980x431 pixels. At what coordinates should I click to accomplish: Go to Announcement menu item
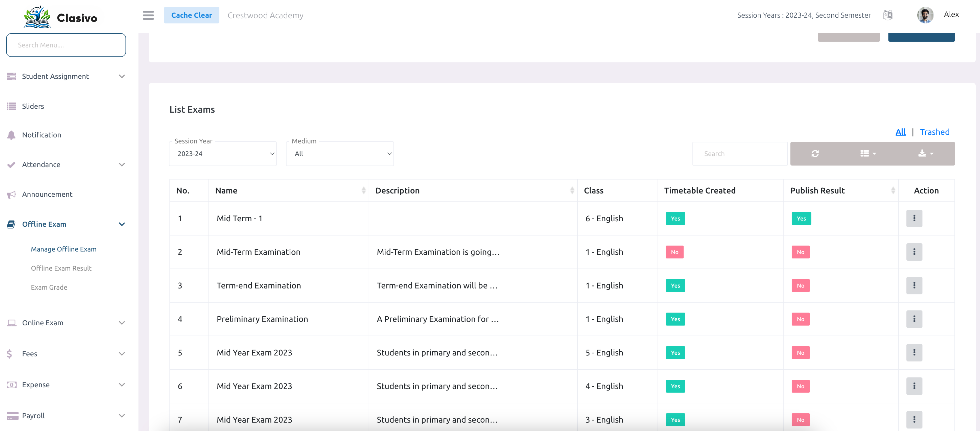pyautogui.click(x=47, y=195)
